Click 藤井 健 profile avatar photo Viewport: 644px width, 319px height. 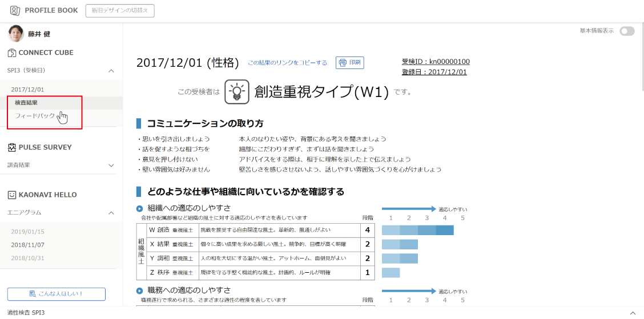coord(16,34)
